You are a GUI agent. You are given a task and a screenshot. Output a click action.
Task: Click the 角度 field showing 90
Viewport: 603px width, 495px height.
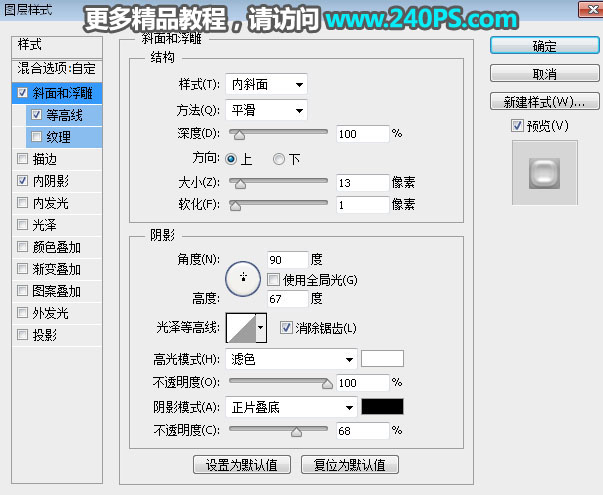[288, 260]
